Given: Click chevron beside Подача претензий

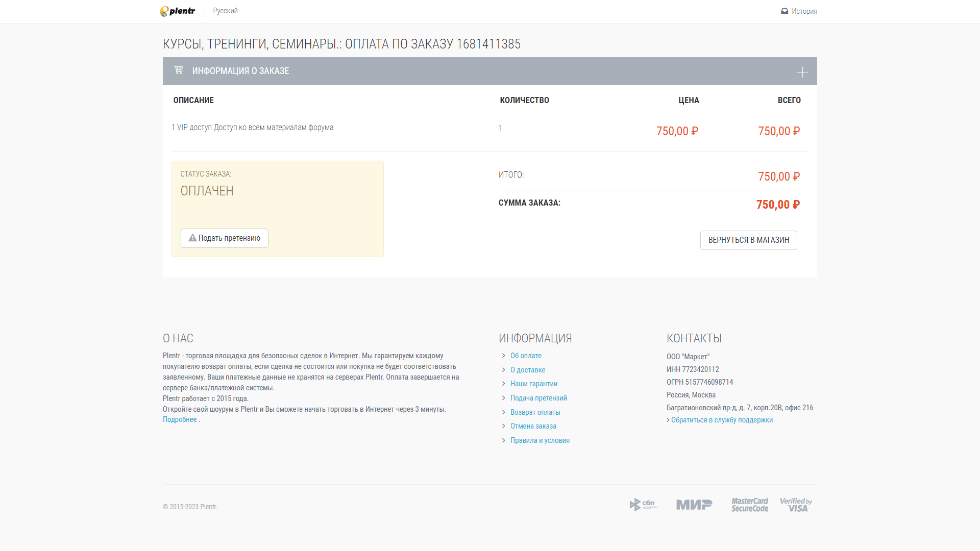Looking at the screenshot, I should pos(503,398).
